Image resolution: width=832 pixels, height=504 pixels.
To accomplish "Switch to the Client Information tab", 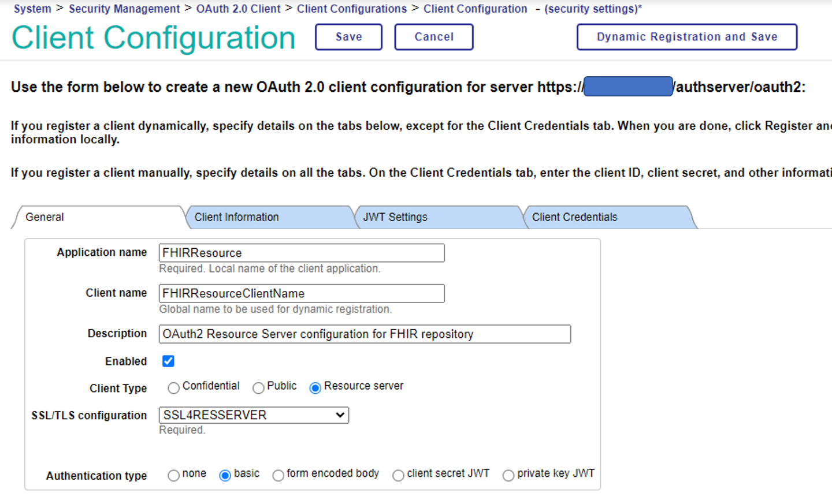I will click(236, 217).
